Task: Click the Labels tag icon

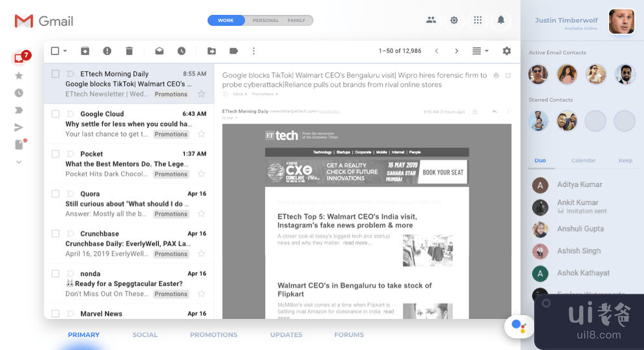Action: tap(233, 51)
